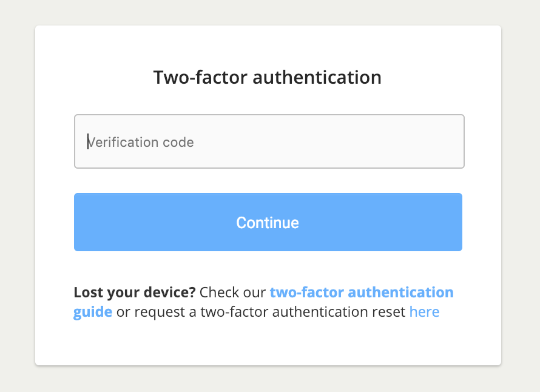The image size is (540, 392).
Task: Place cursor in the verification code box
Action: [269, 141]
